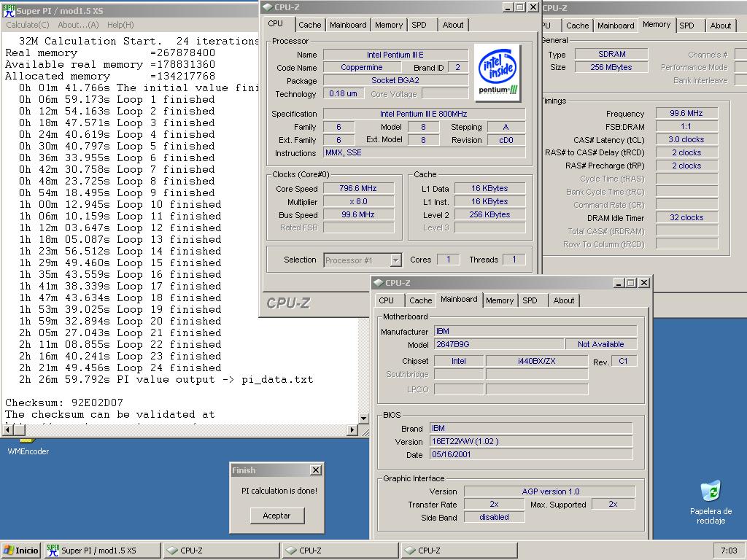Click the Specification field Intel Pentium III E 800MHz
Screen dimensions: 747x560
(424, 114)
